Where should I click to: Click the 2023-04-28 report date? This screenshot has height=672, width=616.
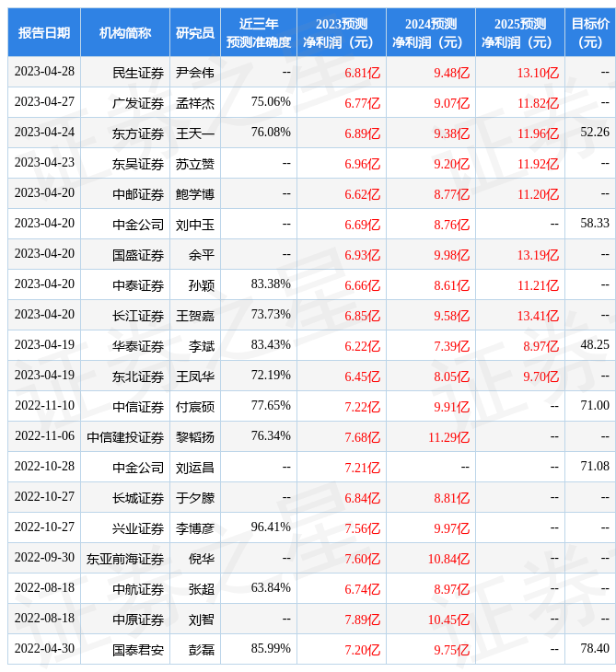click(44, 71)
